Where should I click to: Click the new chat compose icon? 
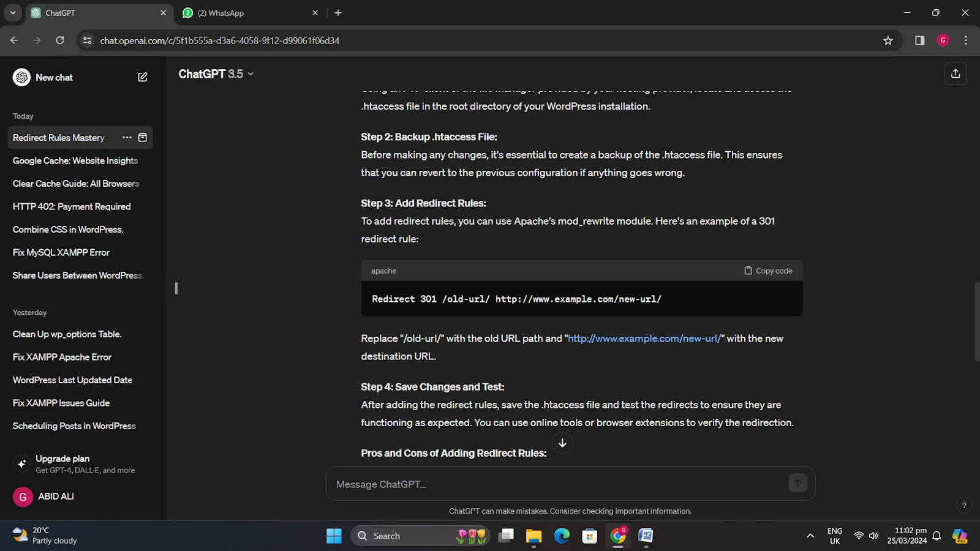(x=143, y=77)
